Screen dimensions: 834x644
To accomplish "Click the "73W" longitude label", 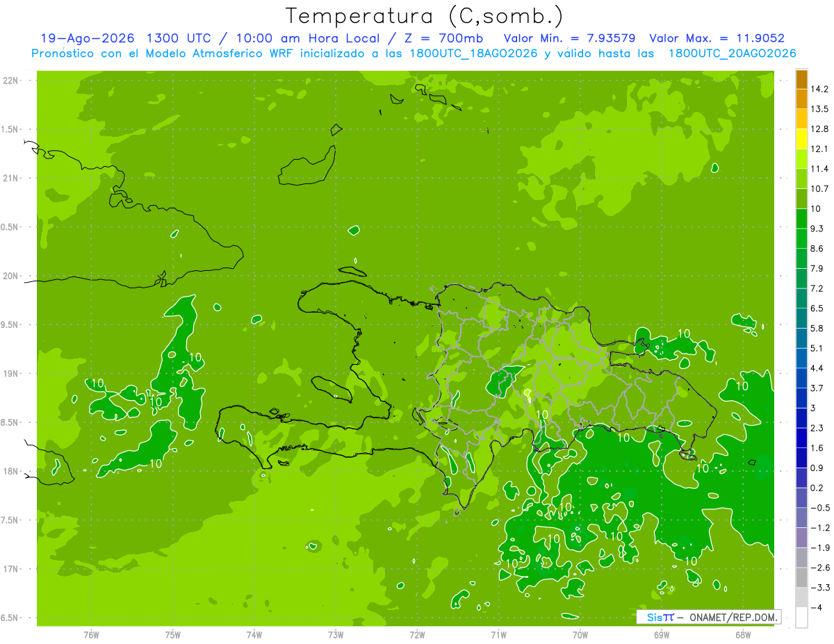I will tap(336, 634).
